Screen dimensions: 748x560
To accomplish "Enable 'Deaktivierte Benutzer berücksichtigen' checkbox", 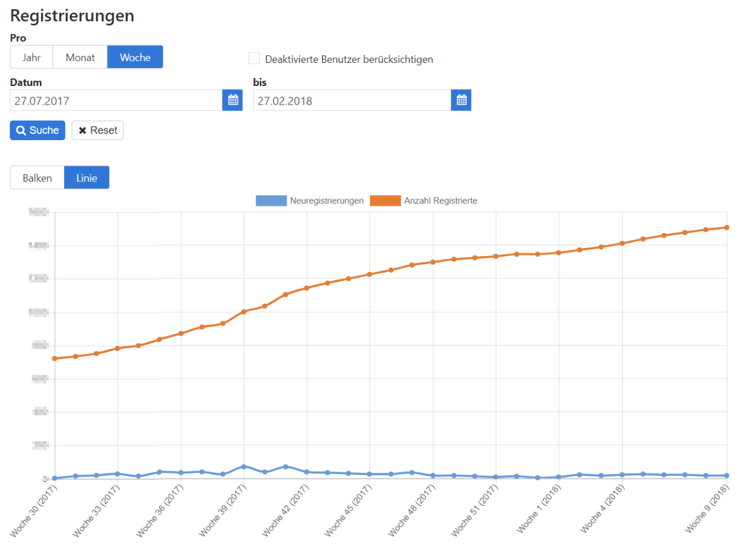I will 254,59.
